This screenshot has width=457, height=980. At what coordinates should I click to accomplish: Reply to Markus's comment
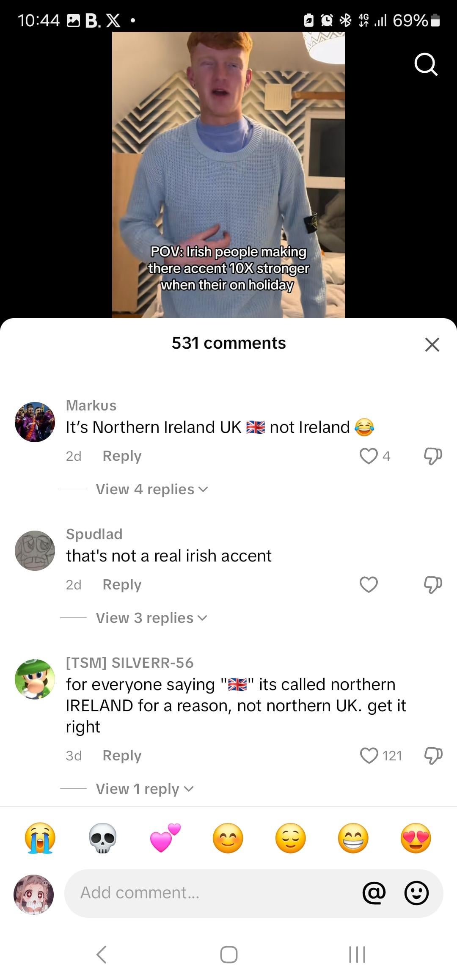122,456
